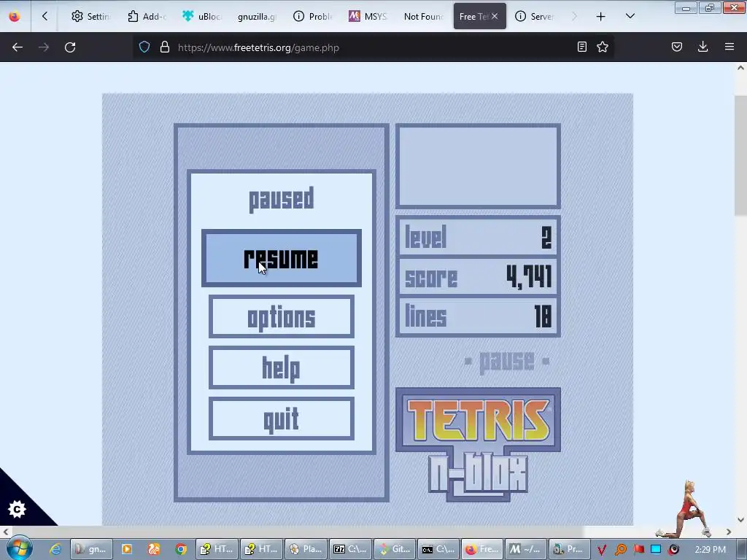
Task: Quit the Tetris game
Action: click(x=281, y=419)
